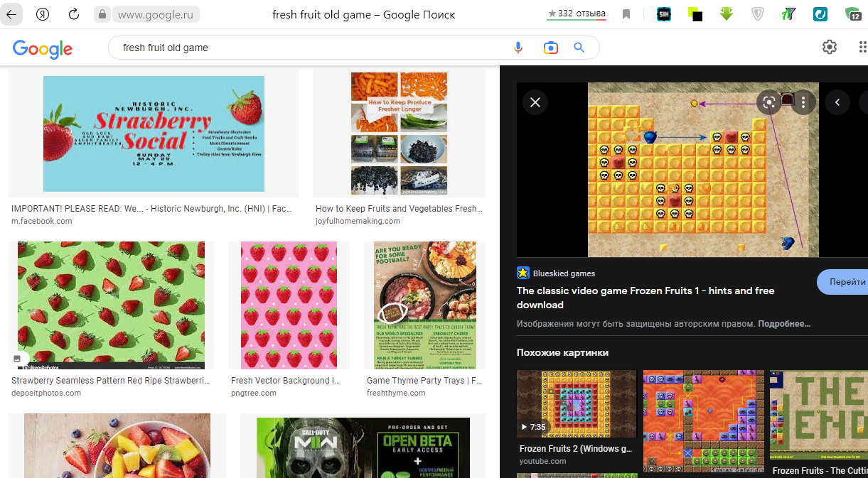Screen dimensions: 868x478
Task: Reload the current page
Action: pos(74,14)
